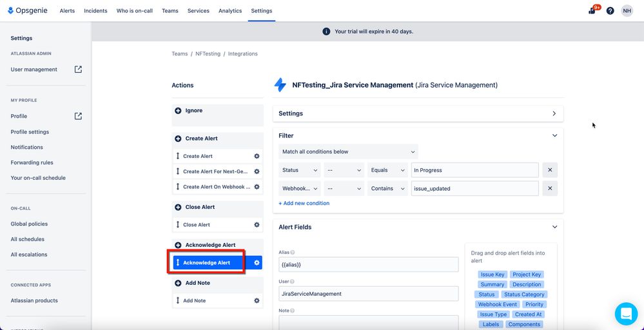Open Global policies in sidebar

coord(29,224)
